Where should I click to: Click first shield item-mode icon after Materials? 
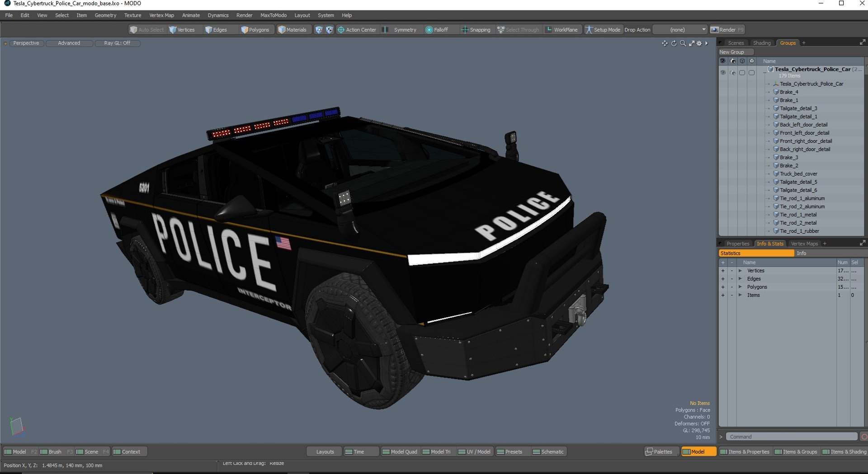[319, 30]
